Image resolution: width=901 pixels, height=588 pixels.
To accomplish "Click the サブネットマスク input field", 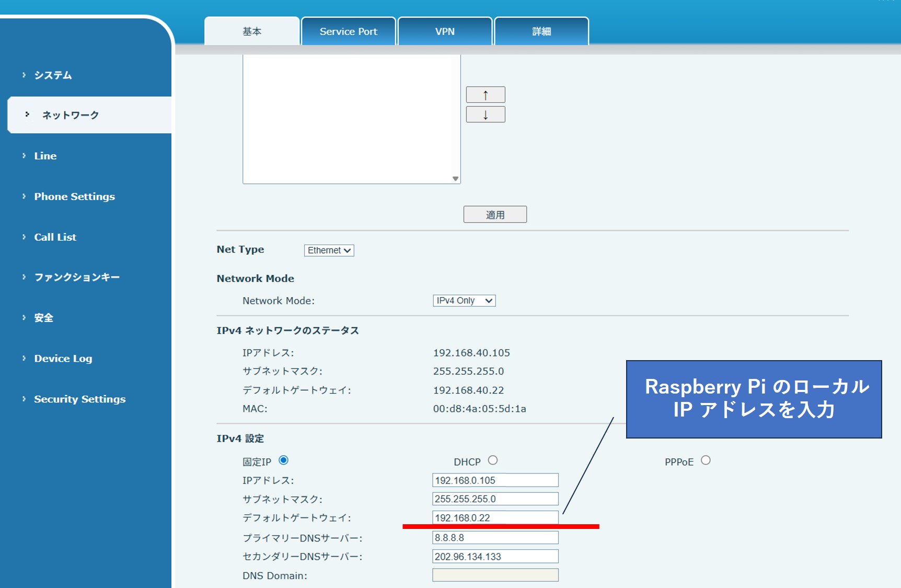I will click(495, 499).
